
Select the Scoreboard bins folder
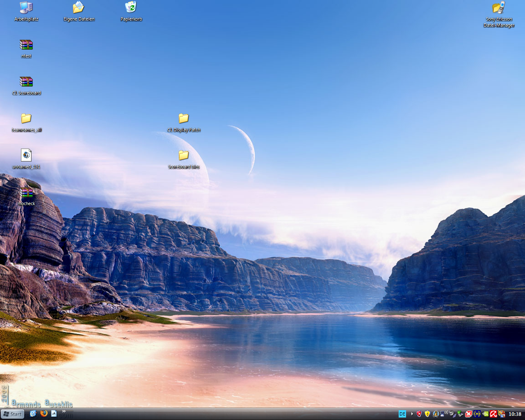183,155
